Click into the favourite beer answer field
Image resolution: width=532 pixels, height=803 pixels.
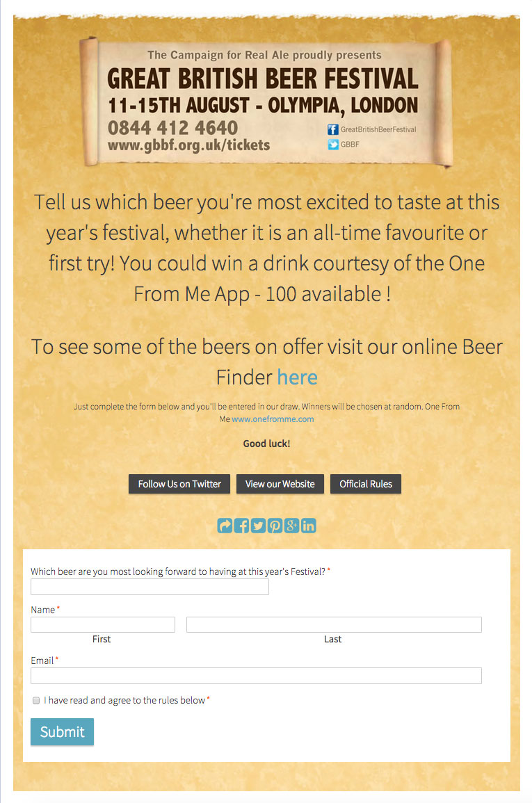click(x=150, y=587)
